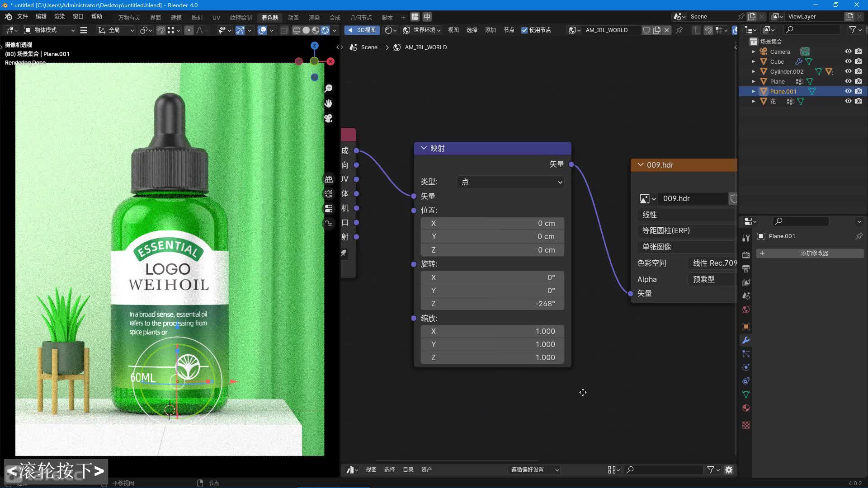This screenshot has width=868, height=488.
Task: Click the fake user shield icon for AM_IBL_WORLD
Action: click(x=646, y=30)
